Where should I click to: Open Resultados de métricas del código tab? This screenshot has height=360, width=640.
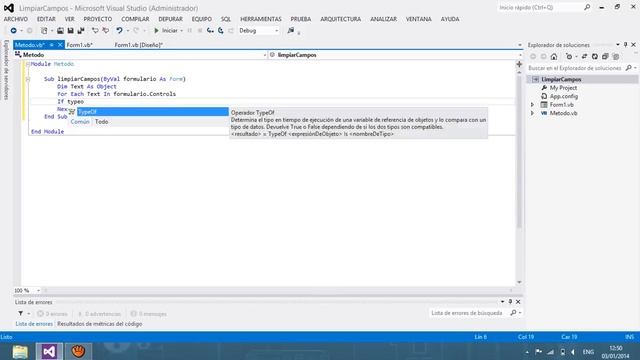(100, 324)
